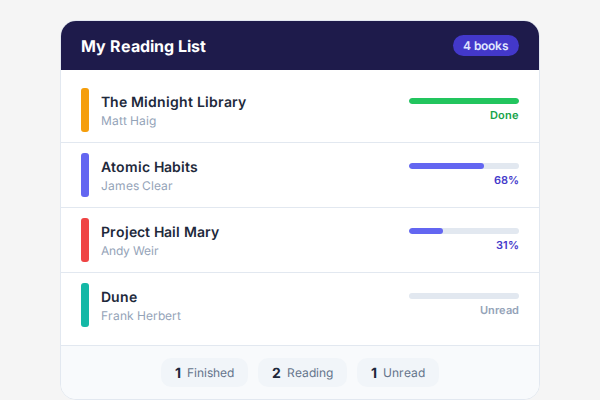600x400 pixels.
Task: Filter by the Finished chip
Action: coord(205,373)
